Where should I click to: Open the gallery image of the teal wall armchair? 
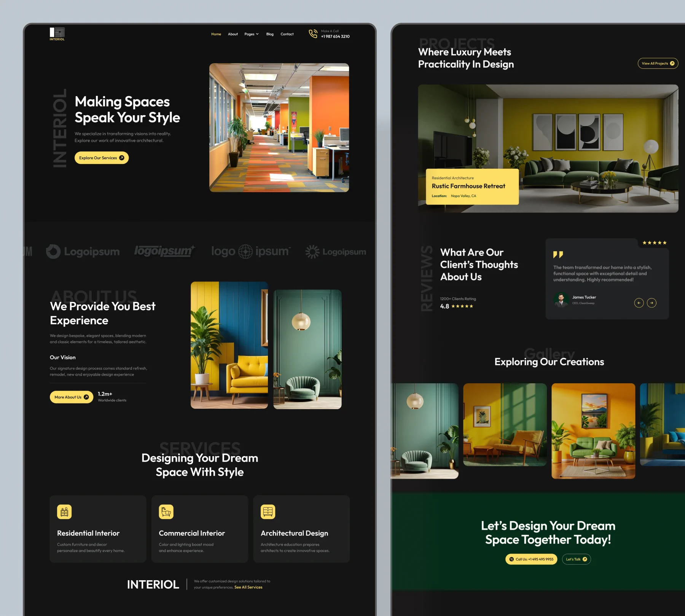(425, 431)
